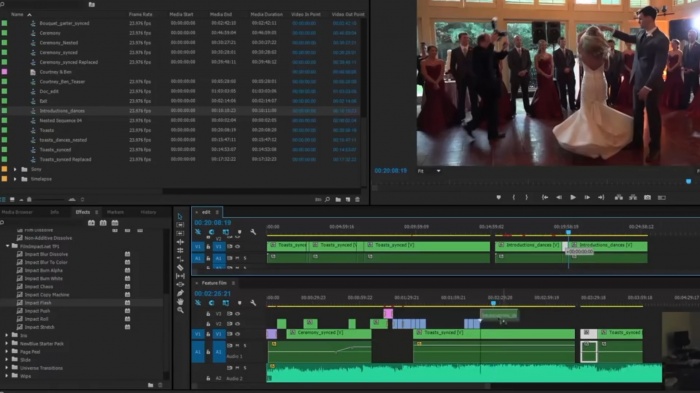
Task: Toggle V3 track eye in Feature film
Action: 238,314
